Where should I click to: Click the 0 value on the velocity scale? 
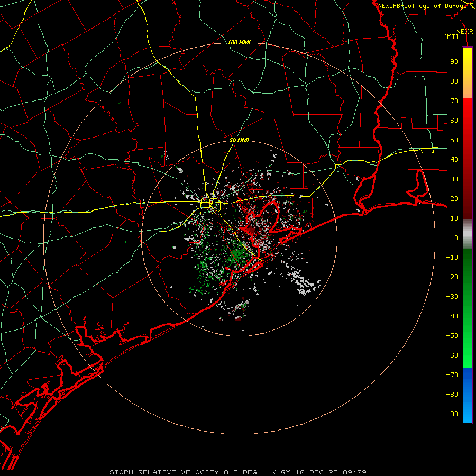(456, 238)
